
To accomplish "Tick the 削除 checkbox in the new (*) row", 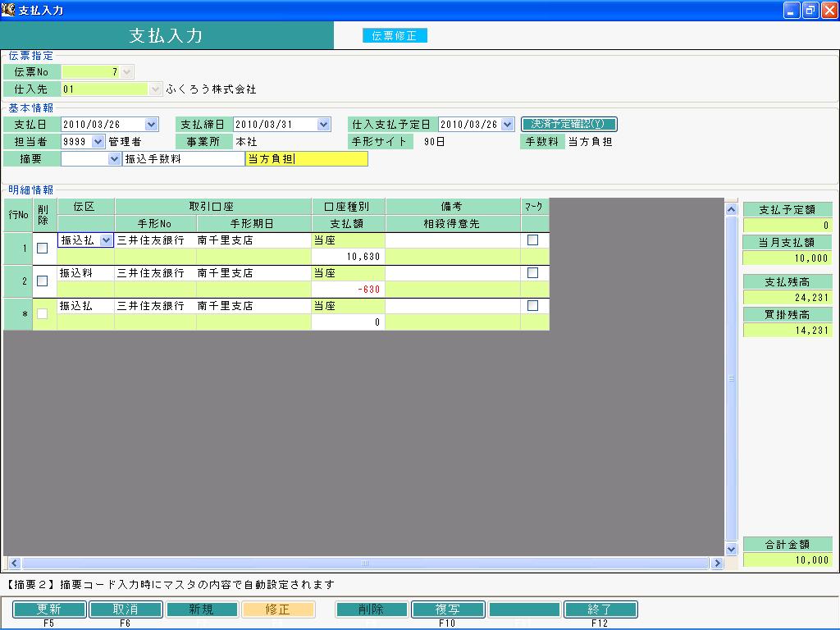I will [x=43, y=313].
